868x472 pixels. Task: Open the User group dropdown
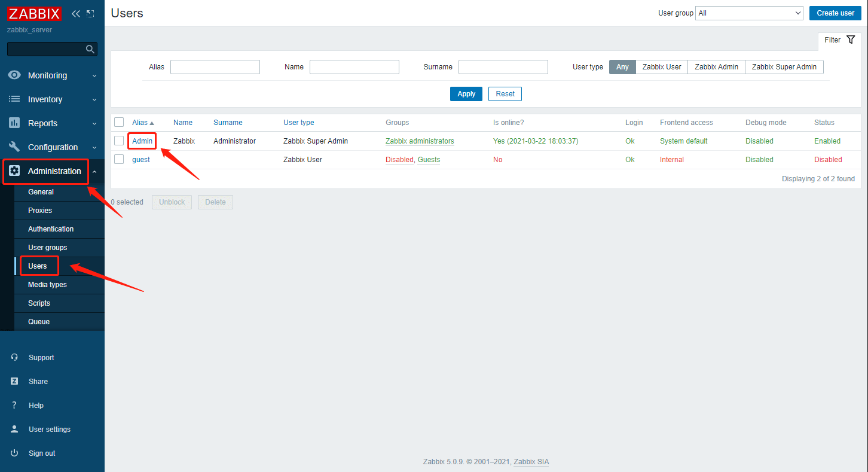[x=750, y=13]
